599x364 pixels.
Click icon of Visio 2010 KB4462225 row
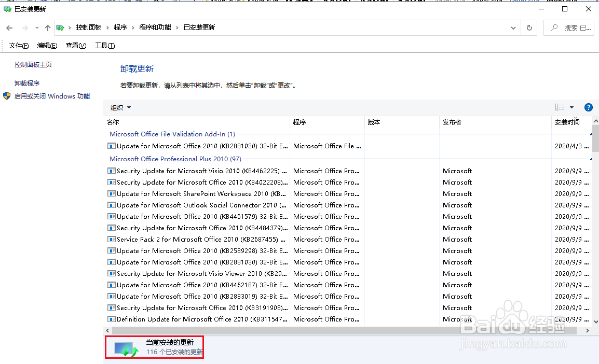112,171
